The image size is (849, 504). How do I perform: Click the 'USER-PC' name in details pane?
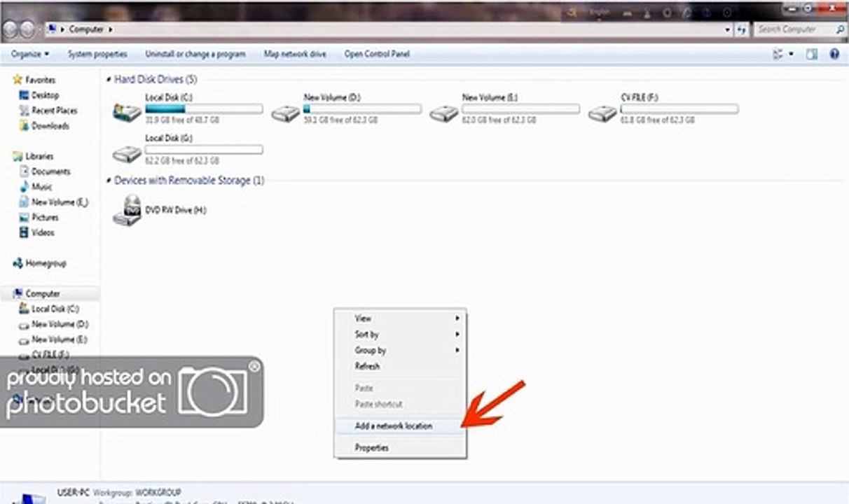[73, 493]
